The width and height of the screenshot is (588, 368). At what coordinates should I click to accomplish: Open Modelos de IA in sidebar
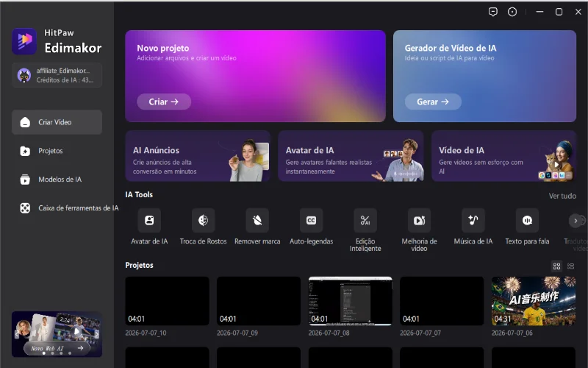[57, 180]
